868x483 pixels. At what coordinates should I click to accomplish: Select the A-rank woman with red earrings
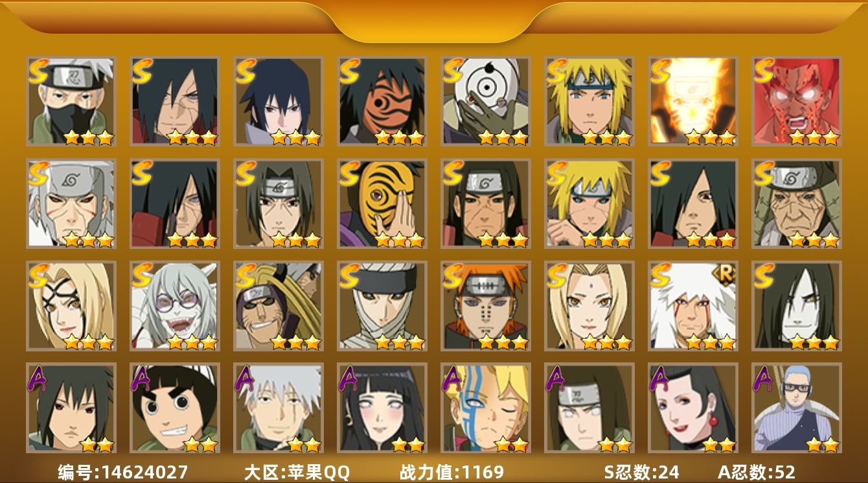point(693,408)
